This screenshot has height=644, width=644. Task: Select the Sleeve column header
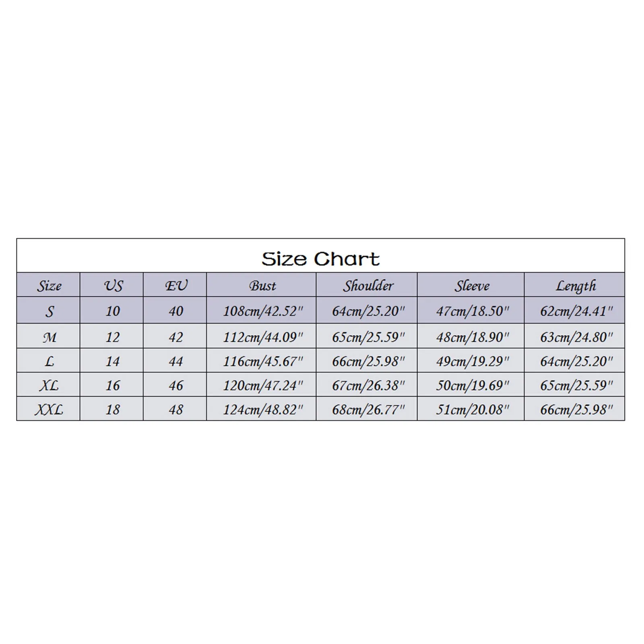(472, 286)
